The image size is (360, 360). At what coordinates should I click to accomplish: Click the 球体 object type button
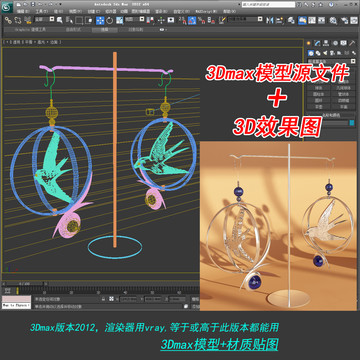(x=318, y=88)
